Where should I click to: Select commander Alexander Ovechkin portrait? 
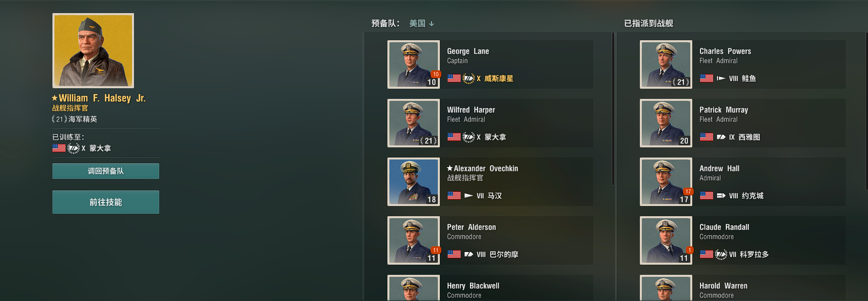(x=414, y=182)
